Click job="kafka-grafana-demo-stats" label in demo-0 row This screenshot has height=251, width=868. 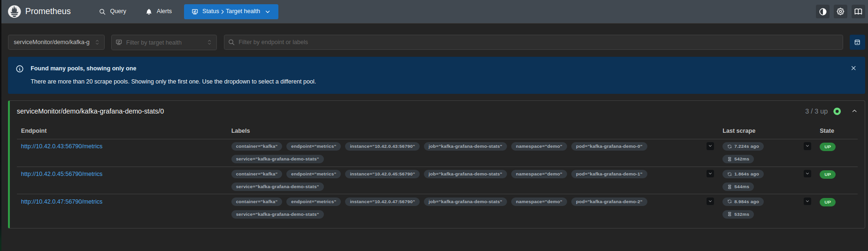tap(465, 146)
